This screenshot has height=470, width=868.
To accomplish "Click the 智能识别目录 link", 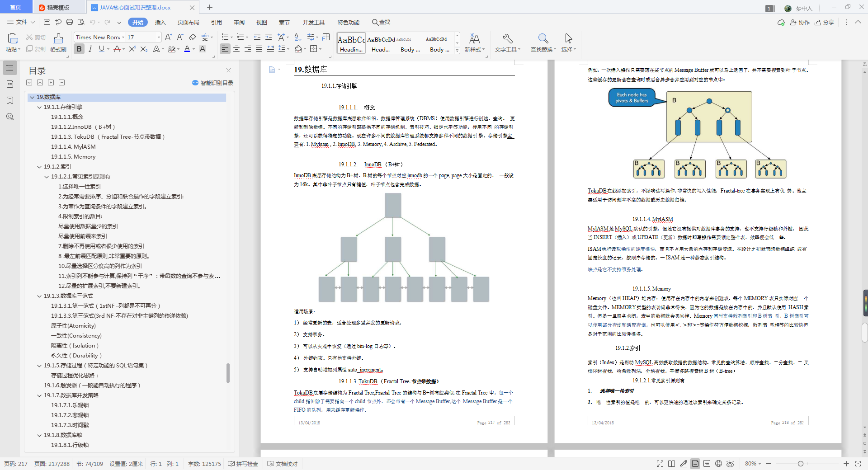I will click(212, 83).
